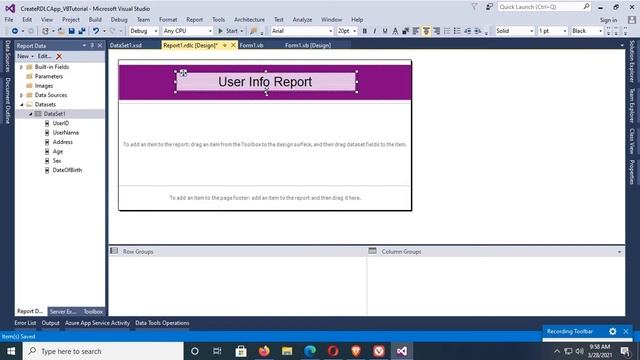Image resolution: width=640 pixels, height=360 pixels.
Task: Click the Increase Indent icon
Action: (x=478, y=31)
